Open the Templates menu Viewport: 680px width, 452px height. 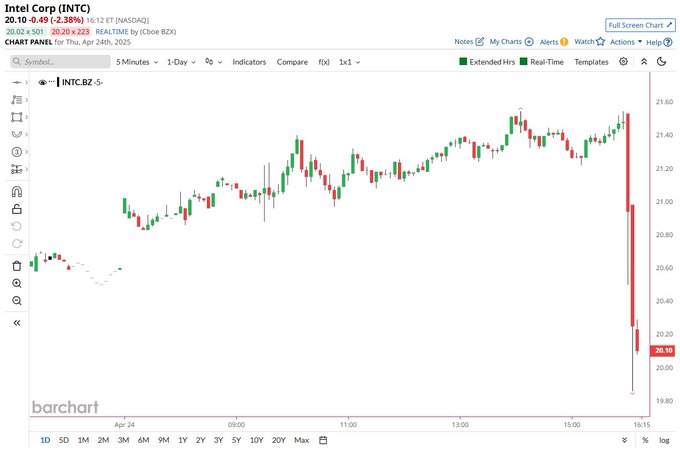pos(591,62)
